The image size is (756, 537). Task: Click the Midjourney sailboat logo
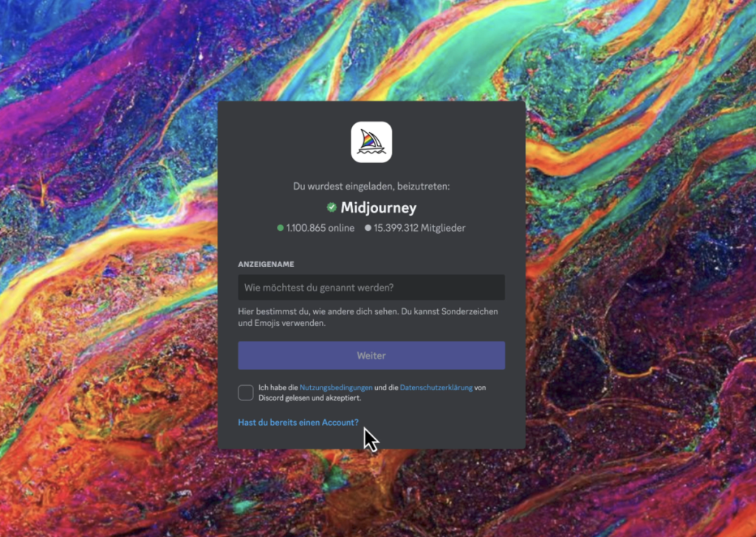371,142
